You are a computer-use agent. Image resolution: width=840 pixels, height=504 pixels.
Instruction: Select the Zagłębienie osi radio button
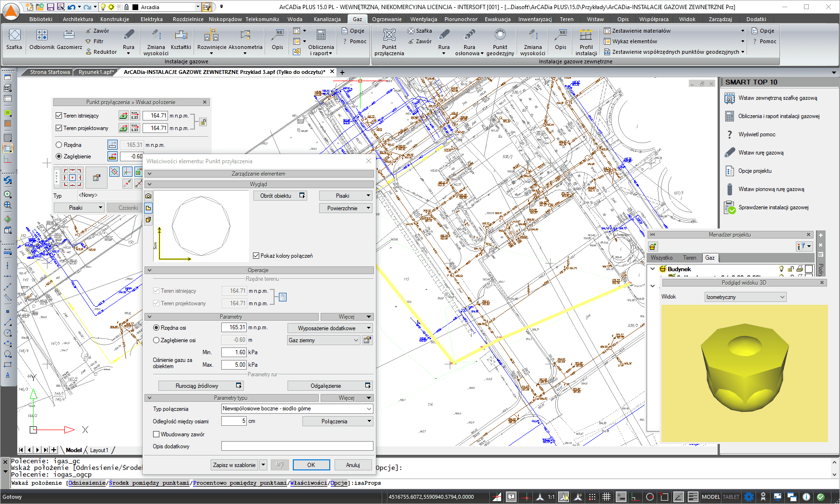tap(156, 340)
